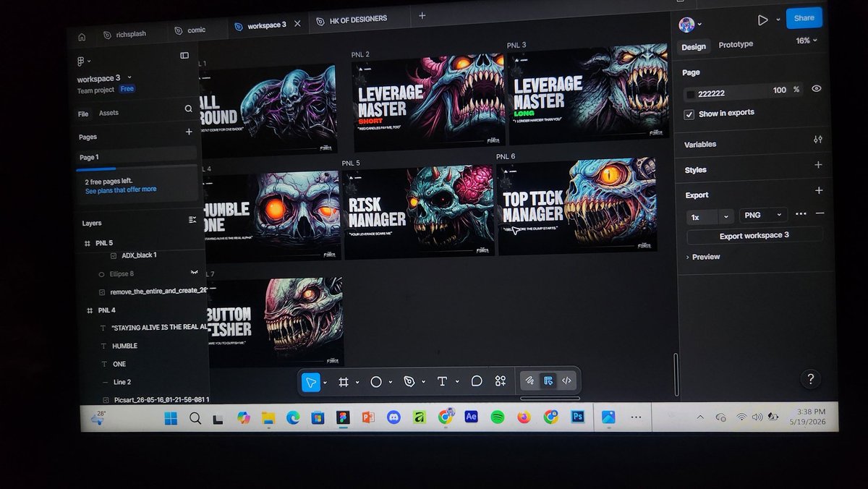This screenshot has height=489, width=868.
Task: Open Variables settings icon
Action: click(818, 140)
